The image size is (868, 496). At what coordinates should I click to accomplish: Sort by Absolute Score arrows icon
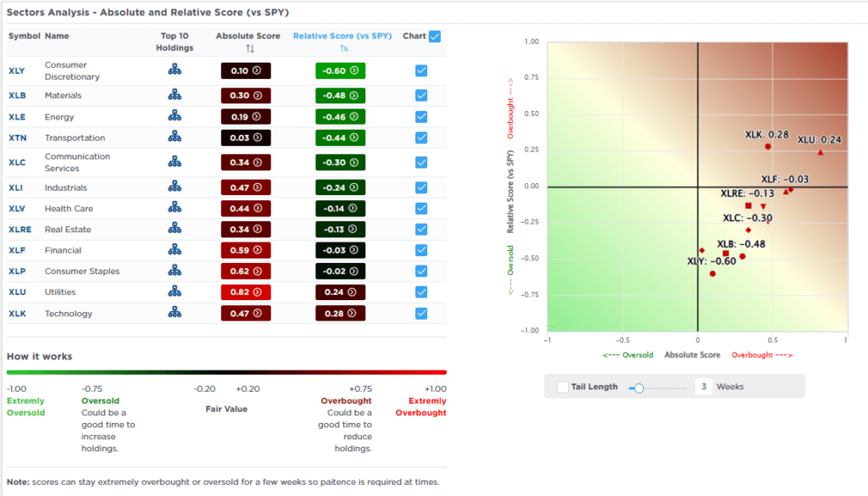[x=250, y=48]
